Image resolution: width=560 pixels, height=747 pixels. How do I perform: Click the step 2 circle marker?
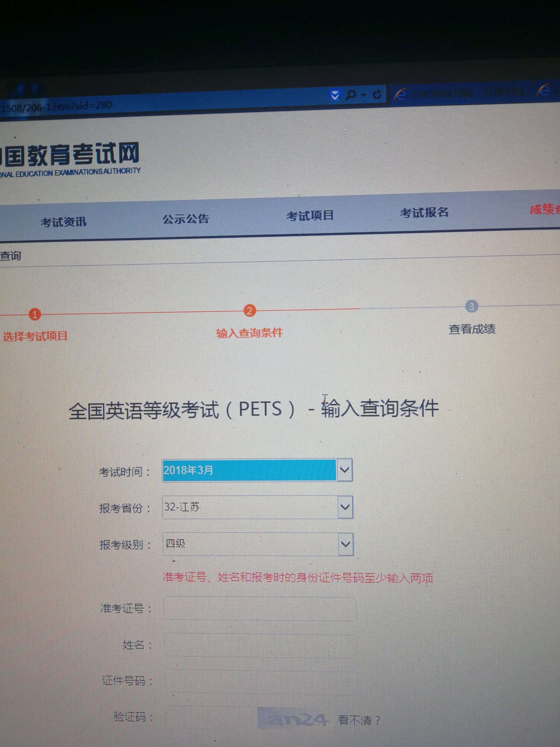(x=249, y=311)
